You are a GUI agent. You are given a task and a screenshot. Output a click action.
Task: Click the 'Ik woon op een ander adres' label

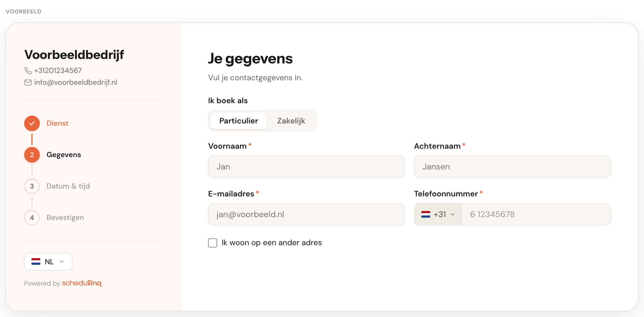[x=272, y=243]
